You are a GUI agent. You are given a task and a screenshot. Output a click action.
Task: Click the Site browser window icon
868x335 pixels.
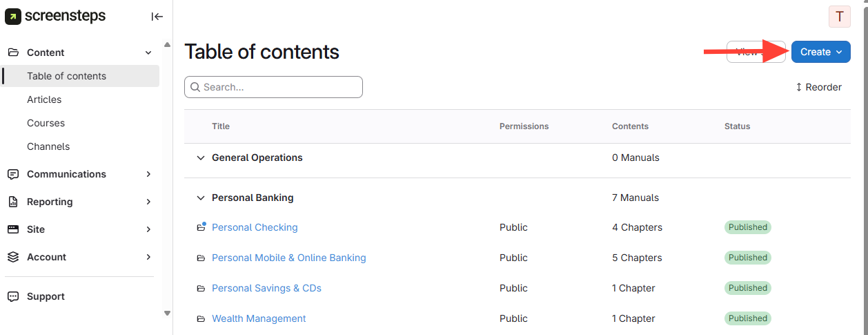pos(13,229)
